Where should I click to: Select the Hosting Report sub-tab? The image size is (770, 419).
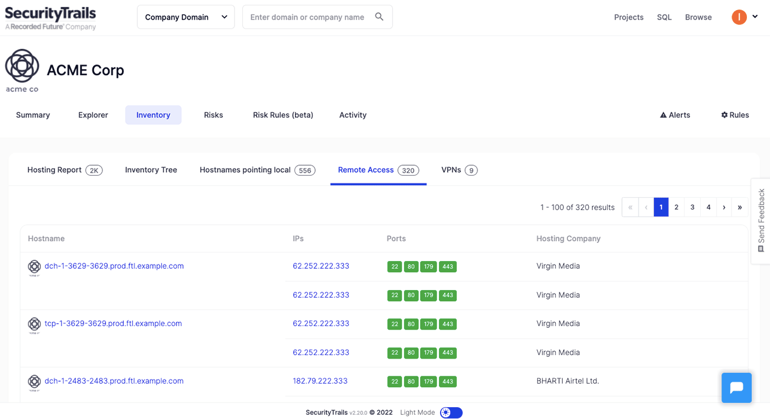[64, 170]
